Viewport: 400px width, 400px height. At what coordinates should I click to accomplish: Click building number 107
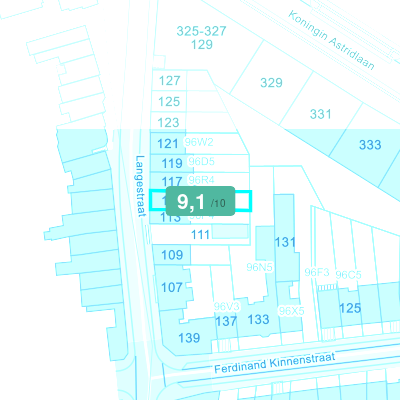[172, 287]
